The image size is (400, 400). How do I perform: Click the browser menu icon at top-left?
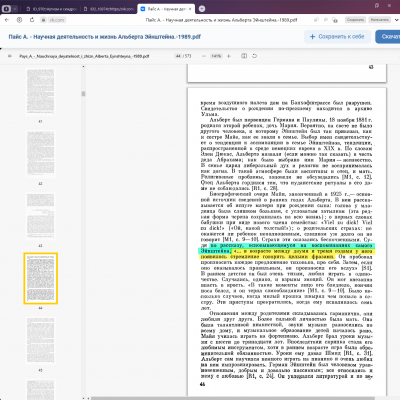[6, 9]
